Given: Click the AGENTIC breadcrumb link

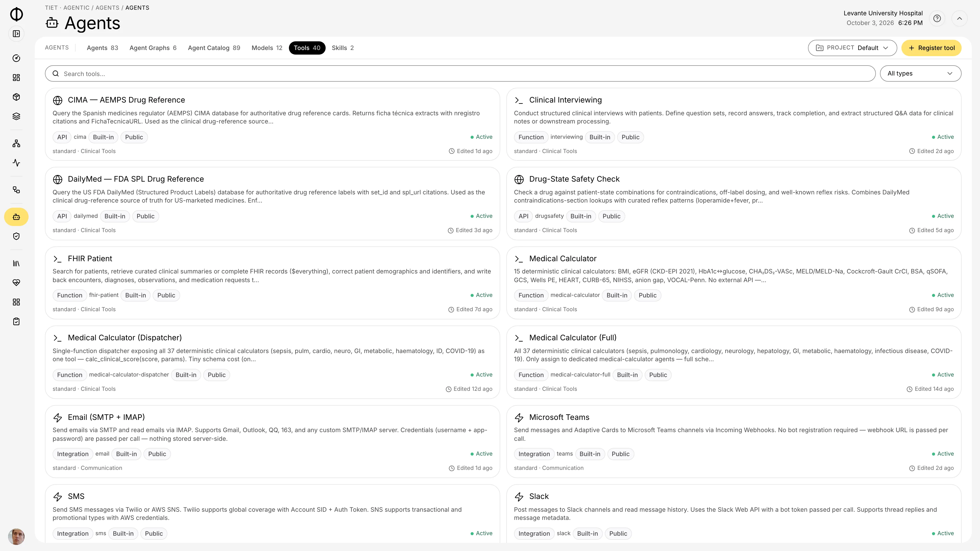Looking at the screenshot, I should pos(77,8).
